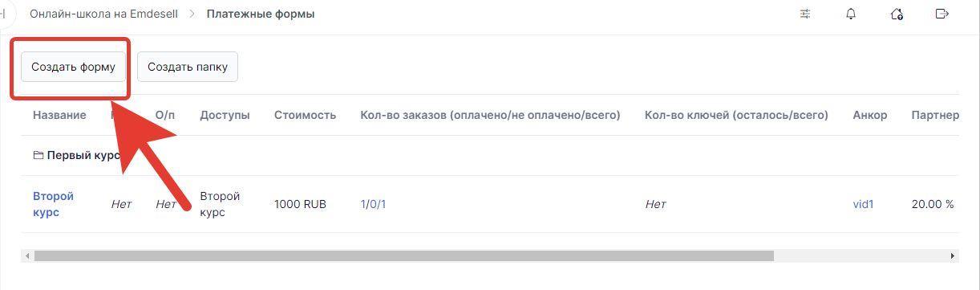
Task: Click the Создать папку button
Action: pos(188,67)
